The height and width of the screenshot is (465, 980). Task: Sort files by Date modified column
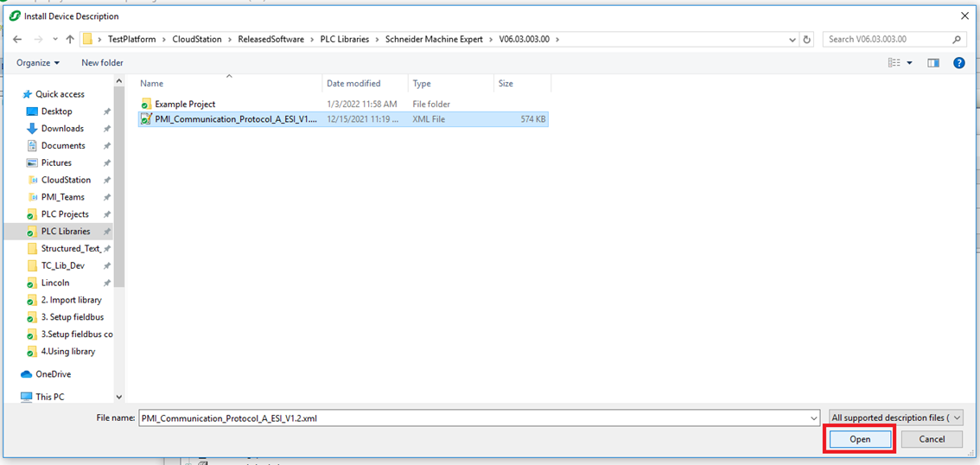[x=353, y=84]
